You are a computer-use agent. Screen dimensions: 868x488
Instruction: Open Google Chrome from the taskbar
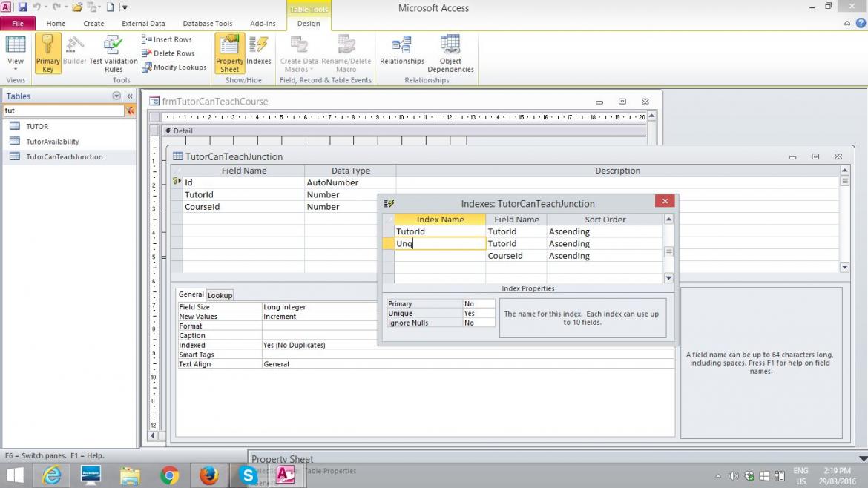169,475
